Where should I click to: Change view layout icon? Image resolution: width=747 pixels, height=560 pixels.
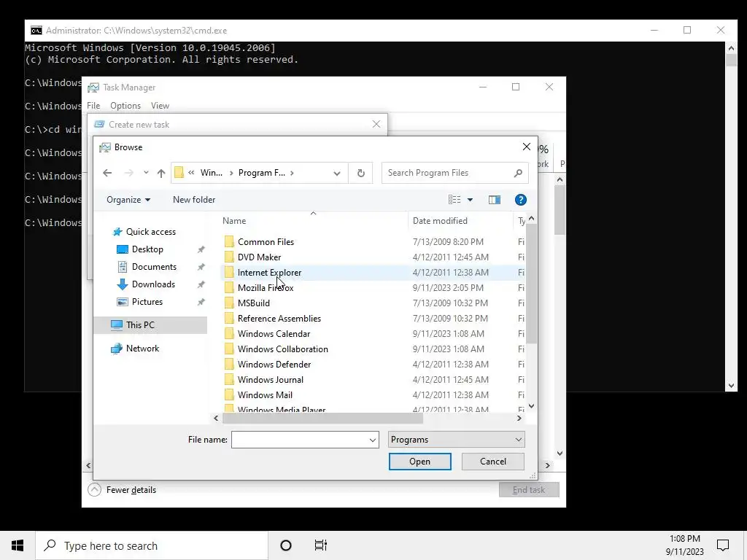[x=454, y=200]
